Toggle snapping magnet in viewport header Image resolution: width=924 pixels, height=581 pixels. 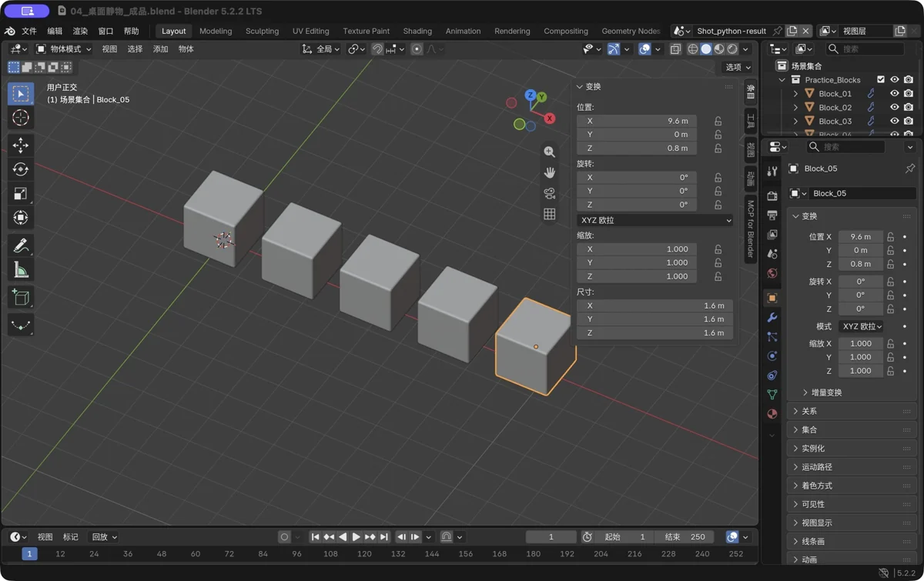click(377, 49)
